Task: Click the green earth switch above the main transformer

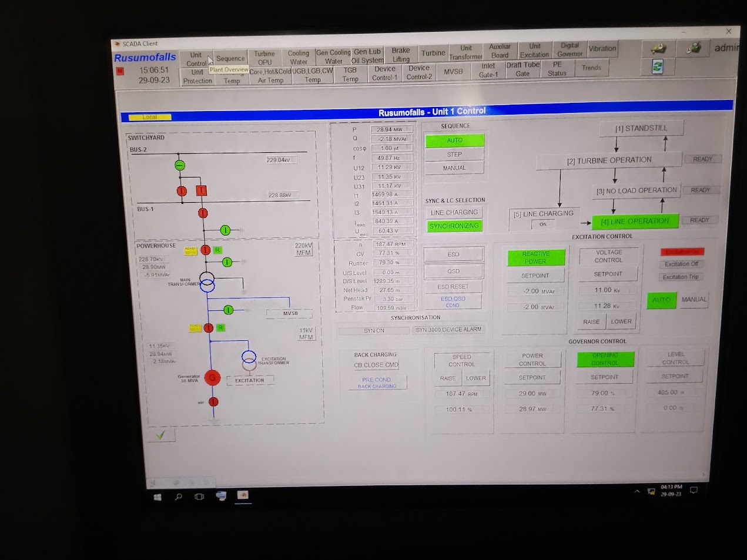Action: click(x=227, y=262)
